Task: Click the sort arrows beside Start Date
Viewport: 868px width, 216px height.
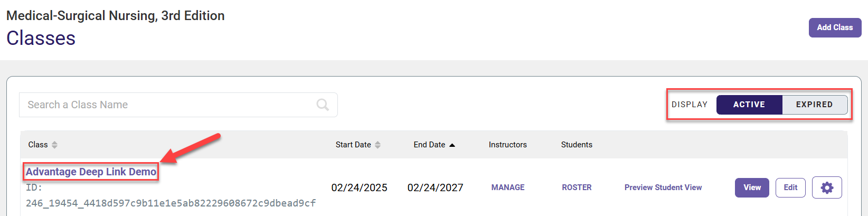Action: 378,145
